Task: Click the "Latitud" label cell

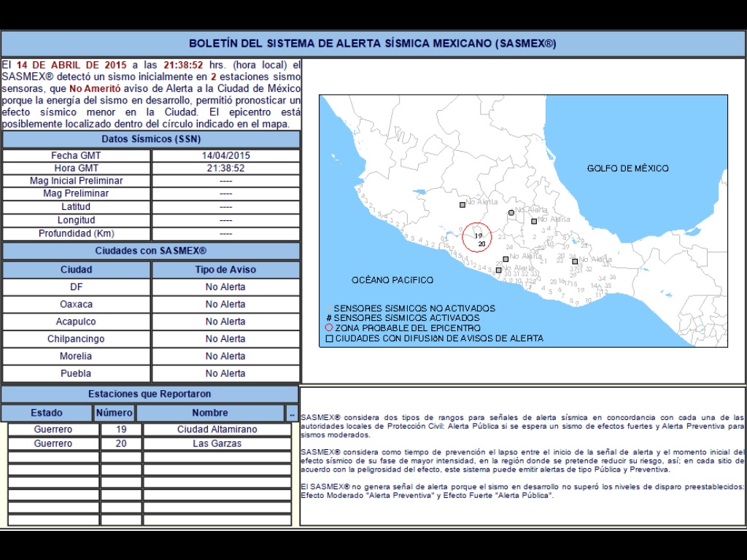Action: (x=76, y=206)
